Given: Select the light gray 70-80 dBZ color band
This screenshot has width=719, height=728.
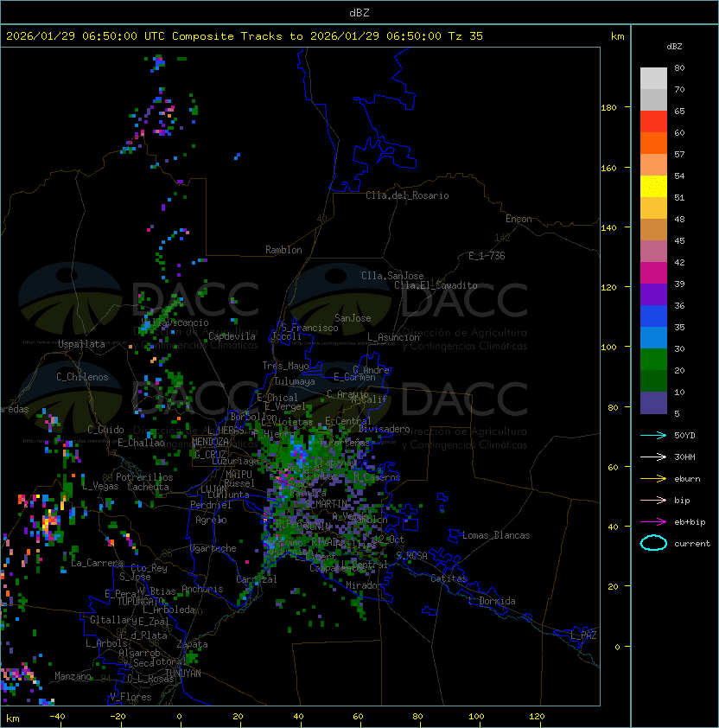Looking at the screenshot, I should point(653,79).
